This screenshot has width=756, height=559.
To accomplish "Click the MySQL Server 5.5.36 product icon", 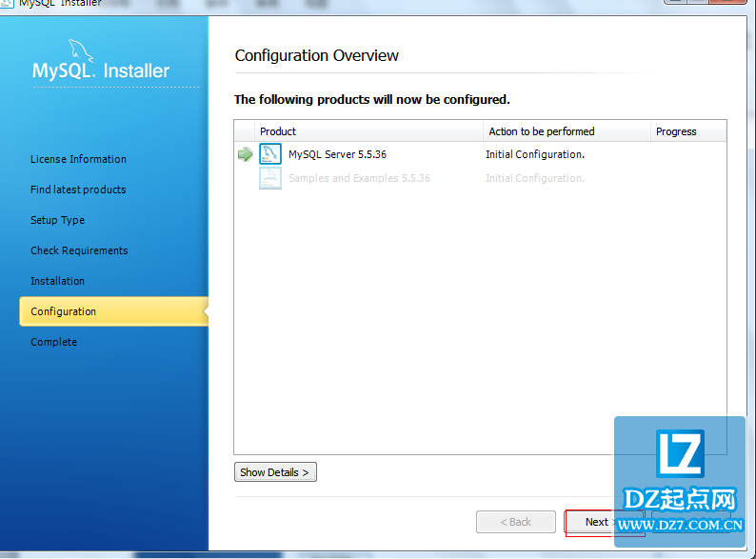I will tap(270, 154).
